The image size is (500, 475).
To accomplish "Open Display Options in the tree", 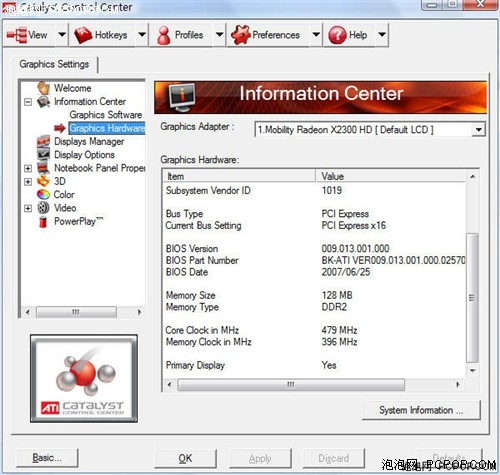I will (84, 155).
